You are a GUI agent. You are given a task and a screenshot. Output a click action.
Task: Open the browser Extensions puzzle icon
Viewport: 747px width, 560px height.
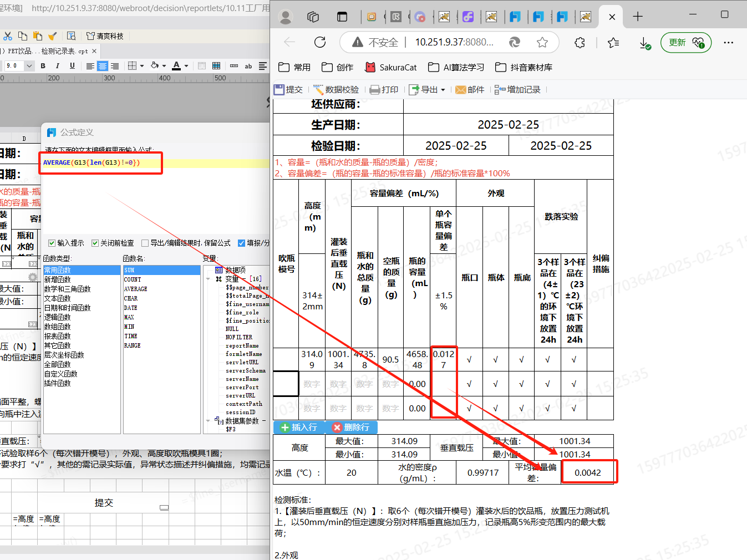[x=580, y=42]
